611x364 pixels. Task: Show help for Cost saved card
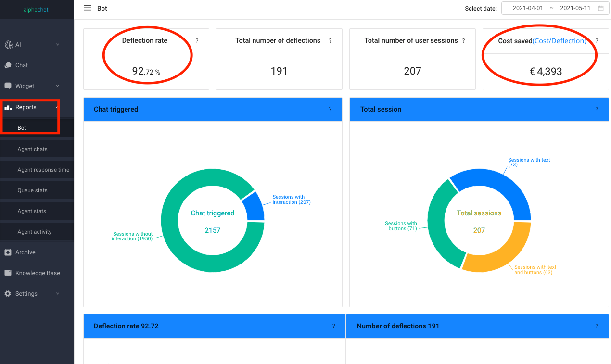[597, 41]
